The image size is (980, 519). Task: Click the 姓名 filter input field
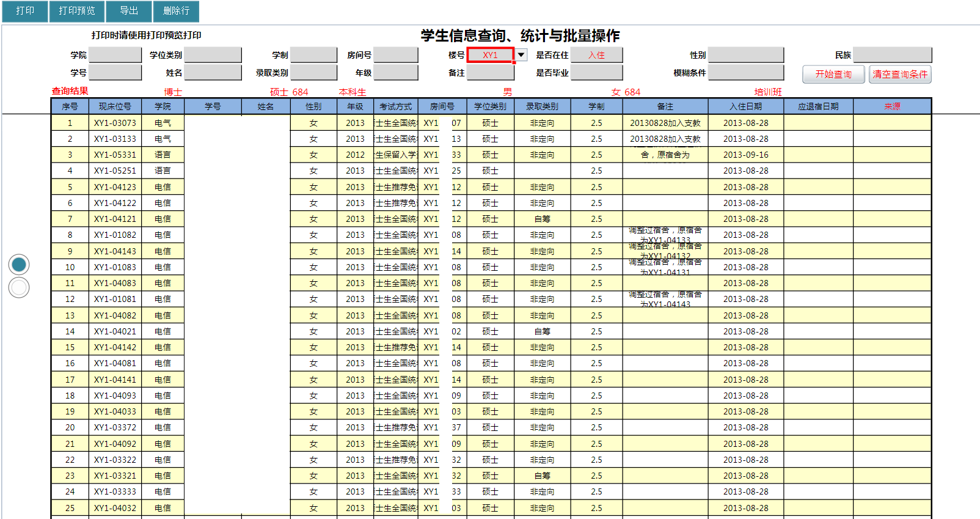pyautogui.click(x=213, y=73)
